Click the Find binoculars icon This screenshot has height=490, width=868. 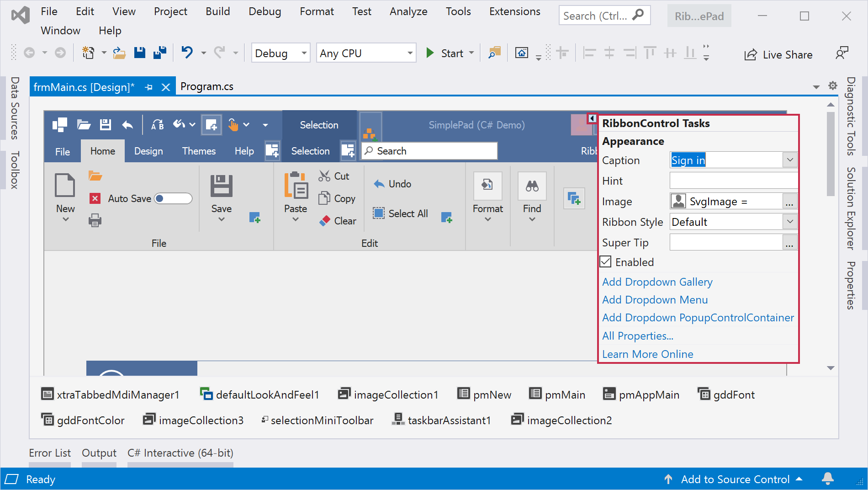point(532,186)
